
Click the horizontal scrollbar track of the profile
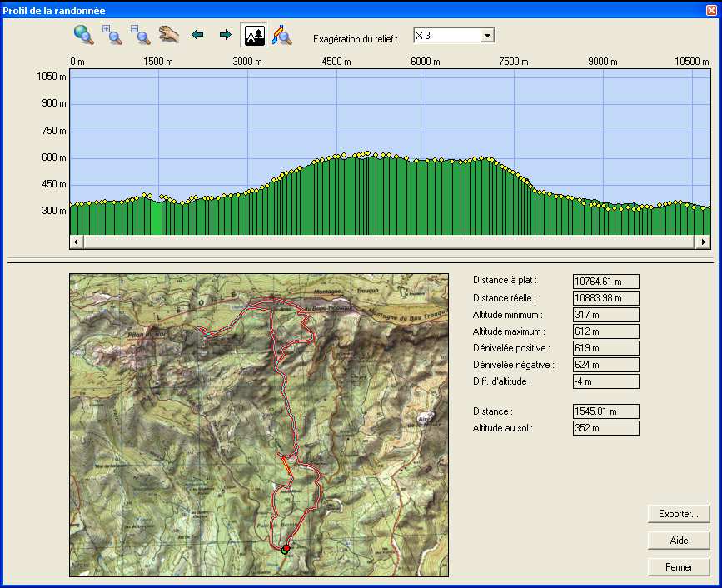(x=389, y=242)
